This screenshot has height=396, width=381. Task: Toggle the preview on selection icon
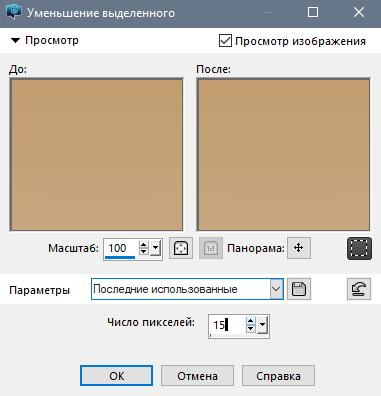click(359, 248)
